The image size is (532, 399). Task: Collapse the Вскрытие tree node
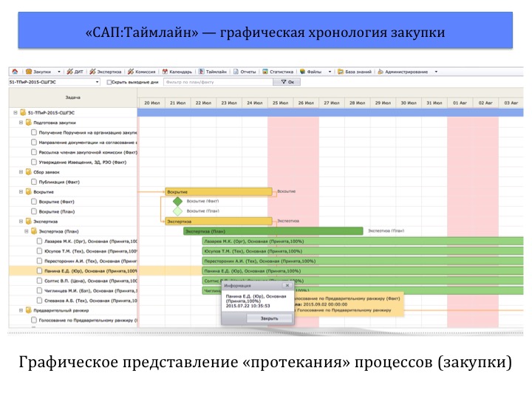click(x=21, y=191)
